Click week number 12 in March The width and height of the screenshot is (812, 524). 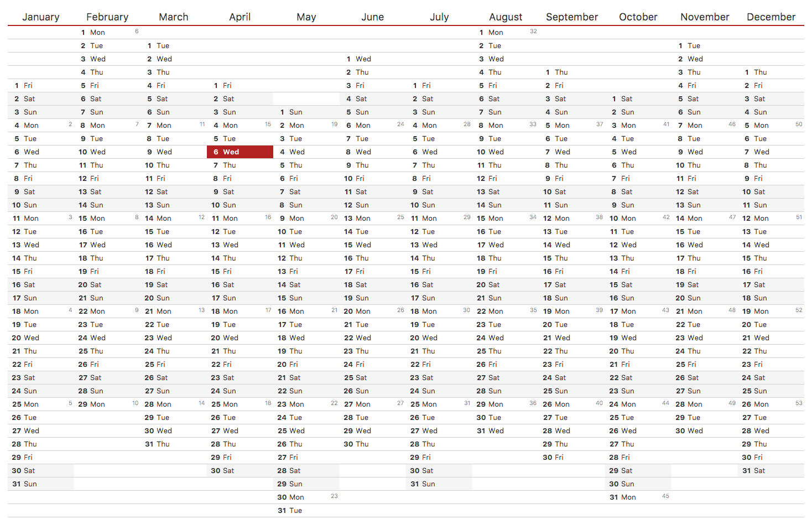pos(201,217)
